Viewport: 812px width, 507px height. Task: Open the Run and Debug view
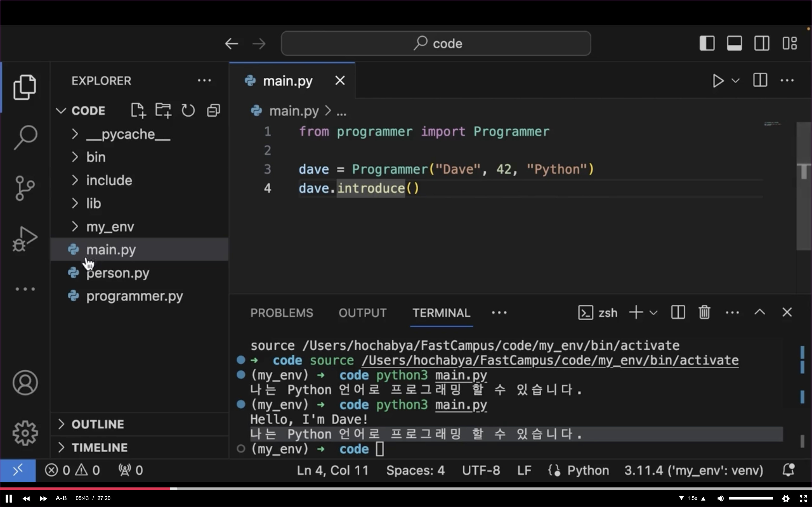pyautogui.click(x=24, y=239)
